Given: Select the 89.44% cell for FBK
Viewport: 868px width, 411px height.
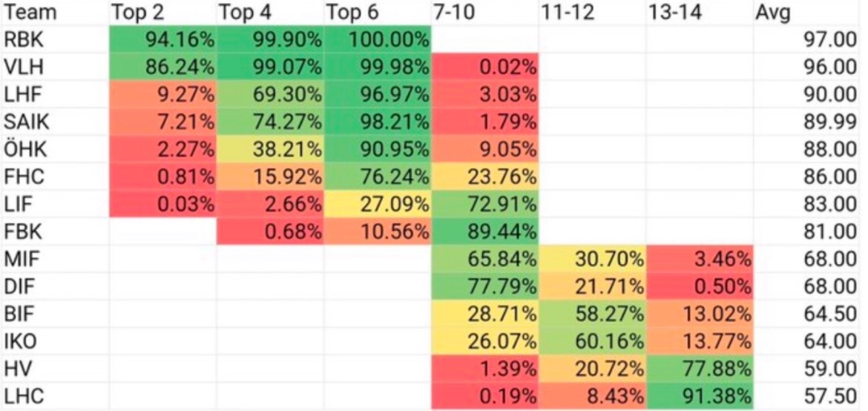Looking at the screenshot, I should (x=485, y=231).
